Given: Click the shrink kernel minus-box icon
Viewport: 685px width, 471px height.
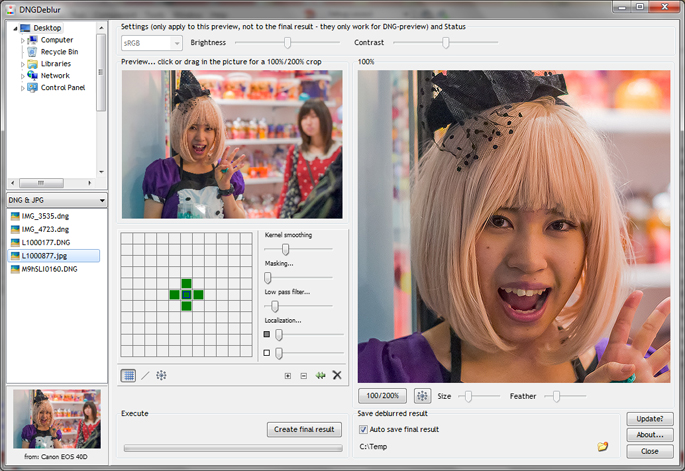Looking at the screenshot, I should (x=304, y=376).
